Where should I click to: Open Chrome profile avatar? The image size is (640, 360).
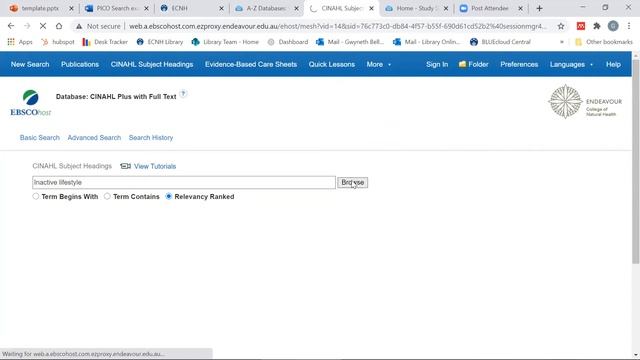coord(613,26)
